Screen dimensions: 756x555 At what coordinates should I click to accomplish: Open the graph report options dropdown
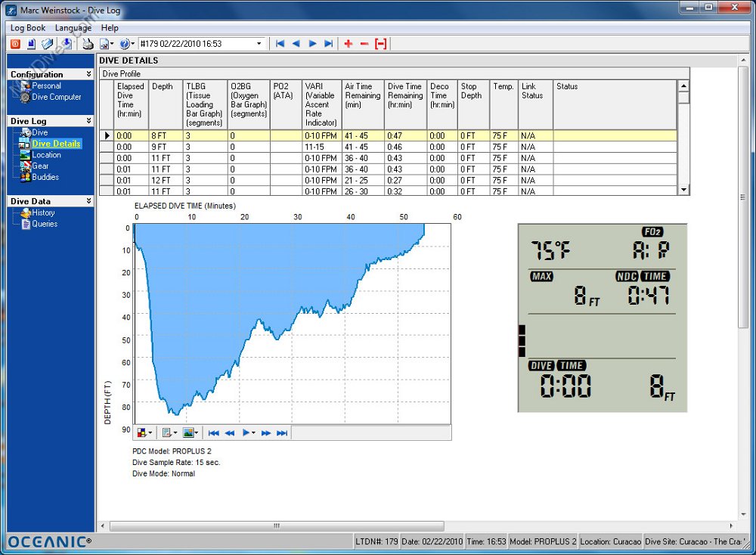[x=169, y=433]
